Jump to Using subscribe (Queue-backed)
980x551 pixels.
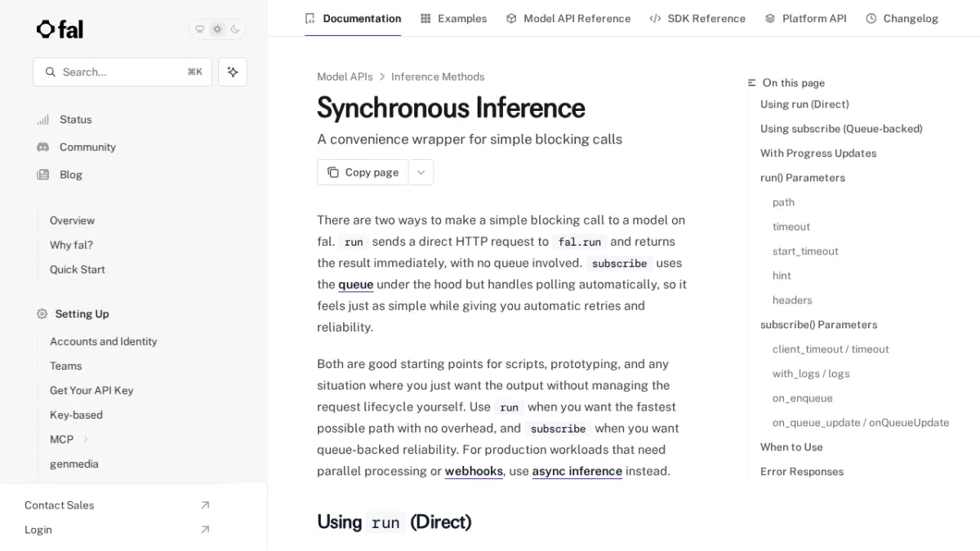click(x=841, y=129)
